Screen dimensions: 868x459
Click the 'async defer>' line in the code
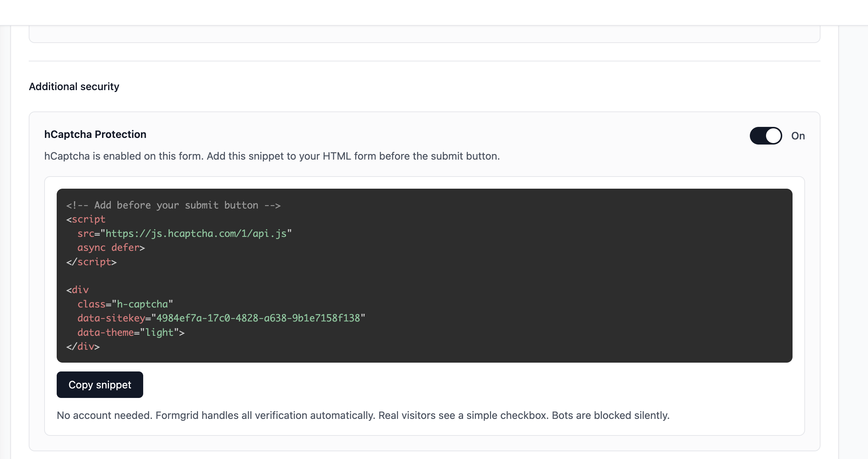(x=111, y=248)
